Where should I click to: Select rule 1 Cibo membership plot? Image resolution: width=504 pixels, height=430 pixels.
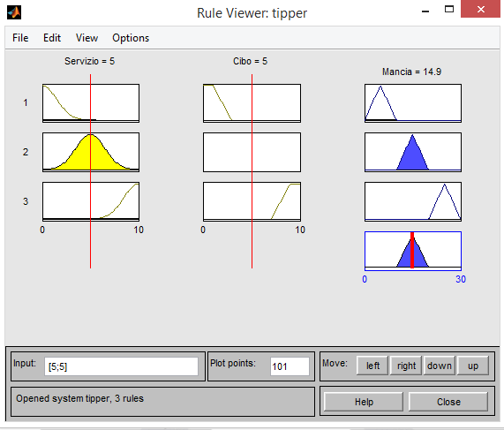[x=252, y=103]
